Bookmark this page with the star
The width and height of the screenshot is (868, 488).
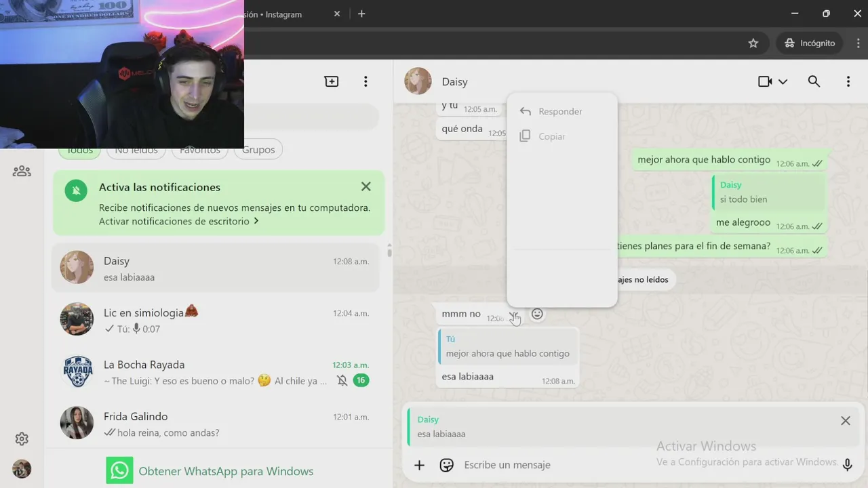(753, 43)
